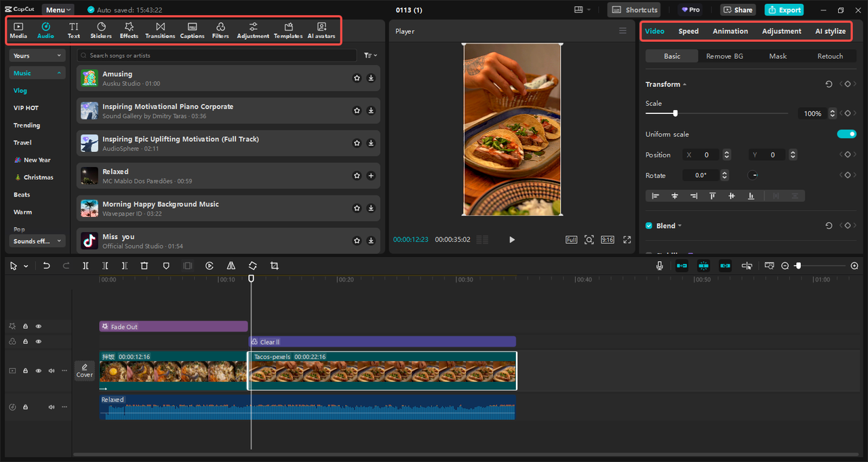Click the timeline zoom slider handle
868x462 pixels.
point(798,266)
